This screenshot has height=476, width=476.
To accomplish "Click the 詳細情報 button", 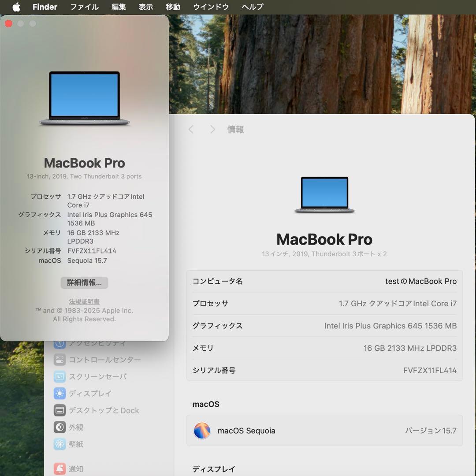I will coord(84,283).
